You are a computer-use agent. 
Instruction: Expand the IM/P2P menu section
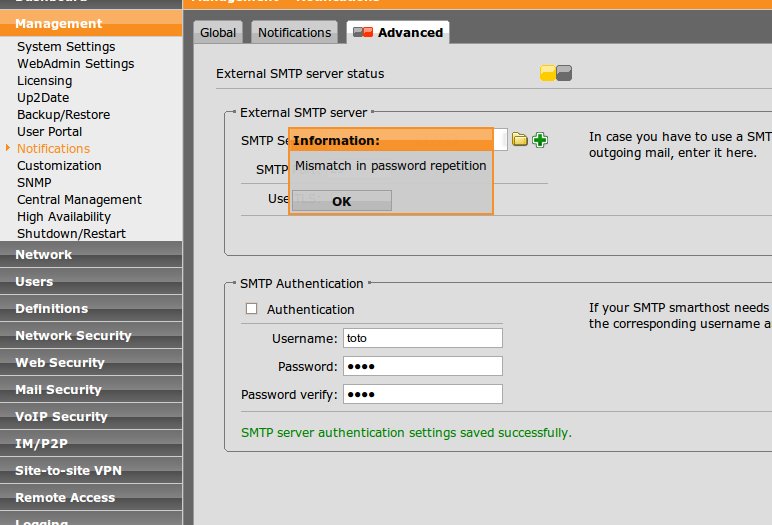(x=91, y=444)
